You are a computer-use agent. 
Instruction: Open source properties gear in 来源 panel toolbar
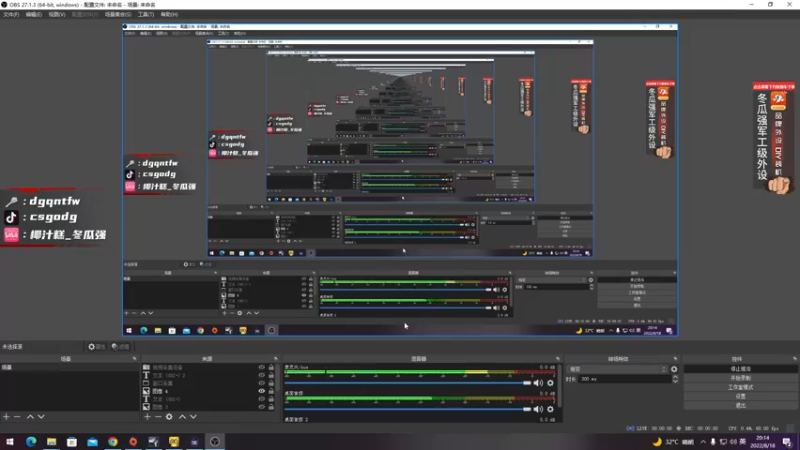[x=169, y=417]
